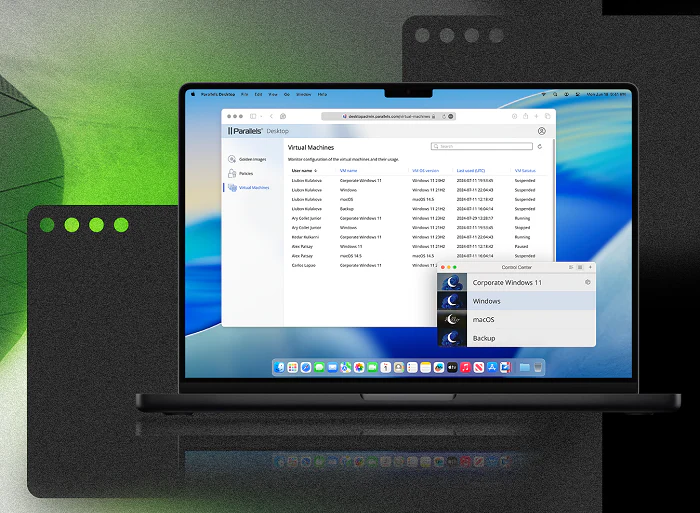Click the refresh icon beside the search box
Screen dimensions: 700x513
pyautogui.click(x=540, y=146)
